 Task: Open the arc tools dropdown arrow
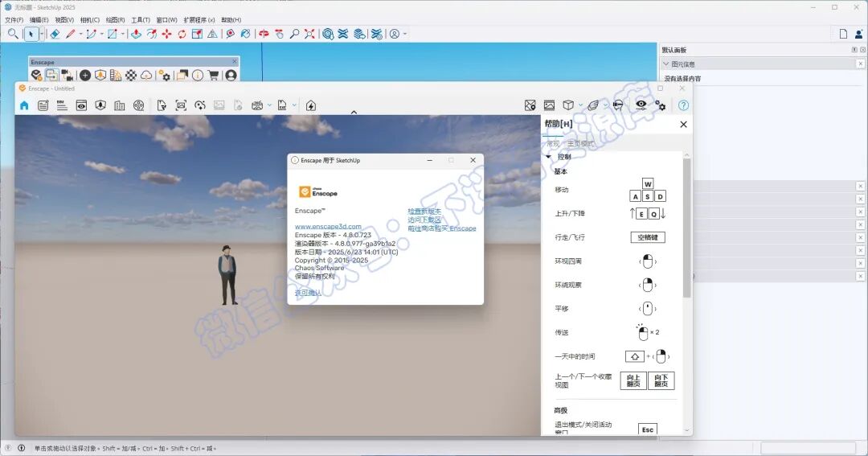[102, 35]
